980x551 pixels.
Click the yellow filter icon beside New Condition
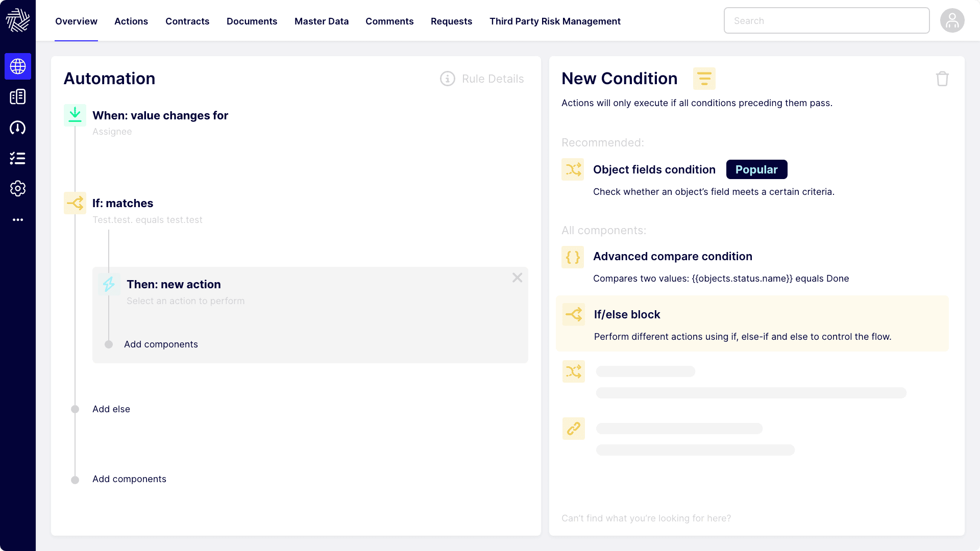704,78
